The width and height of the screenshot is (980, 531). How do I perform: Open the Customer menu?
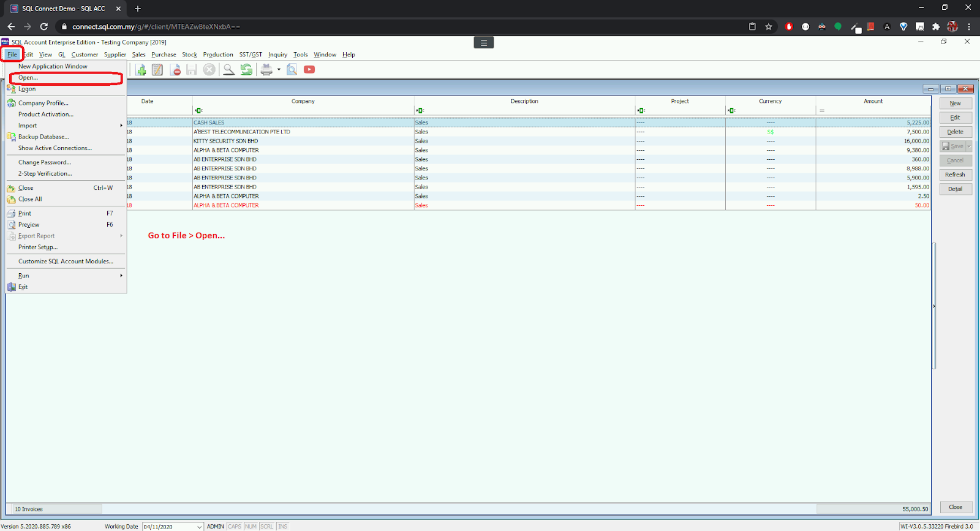[x=85, y=55]
